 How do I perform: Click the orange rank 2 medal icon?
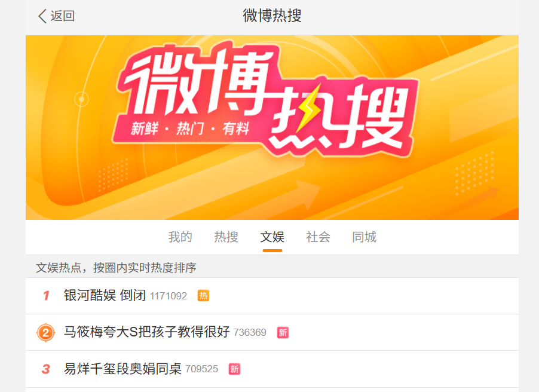[x=46, y=332]
